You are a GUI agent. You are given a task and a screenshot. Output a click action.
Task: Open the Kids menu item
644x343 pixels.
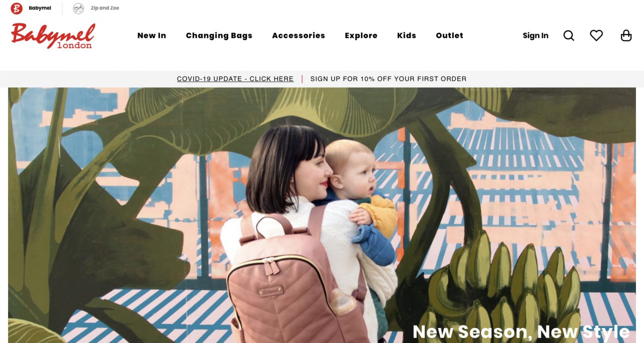tap(407, 35)
